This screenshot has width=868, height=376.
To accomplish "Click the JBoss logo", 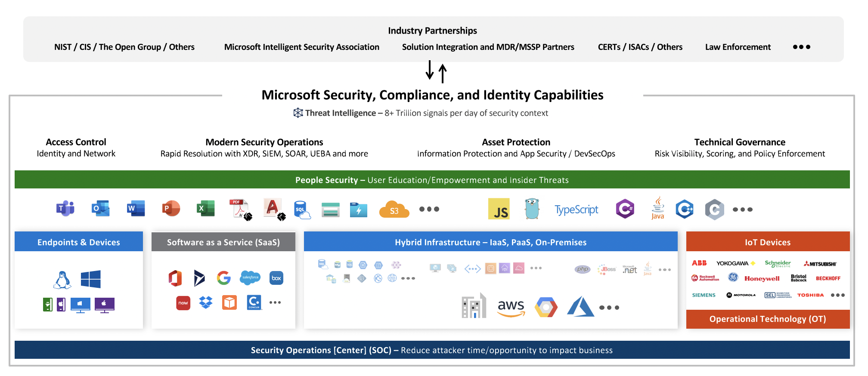I will coord(607,269).
